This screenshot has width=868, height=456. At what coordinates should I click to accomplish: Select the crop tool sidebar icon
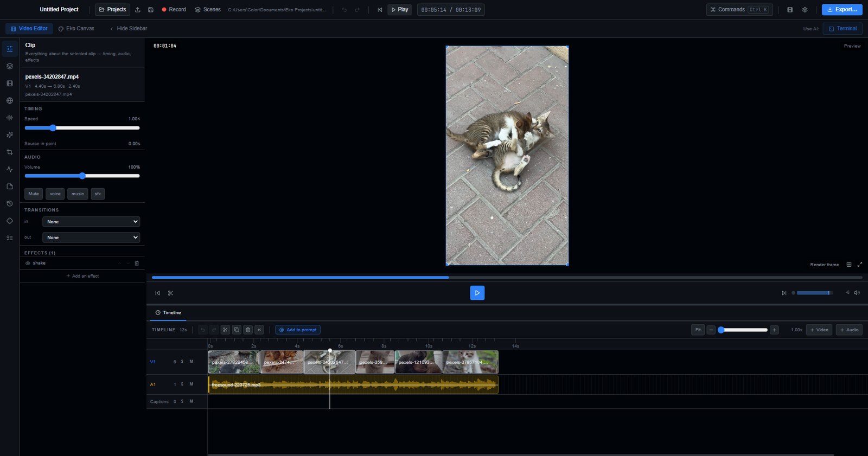(10, 152)
